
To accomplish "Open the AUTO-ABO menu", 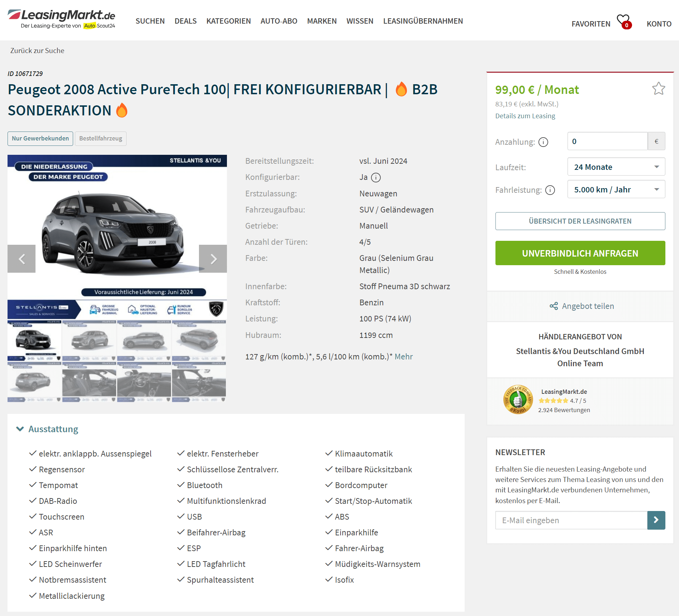I will pyautogui.click(x=279, y=21).
